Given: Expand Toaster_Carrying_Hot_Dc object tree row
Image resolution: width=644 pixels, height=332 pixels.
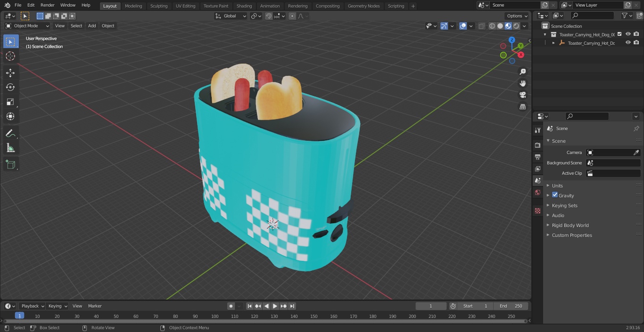Looking at the screenshot, I should coord(553,43).
